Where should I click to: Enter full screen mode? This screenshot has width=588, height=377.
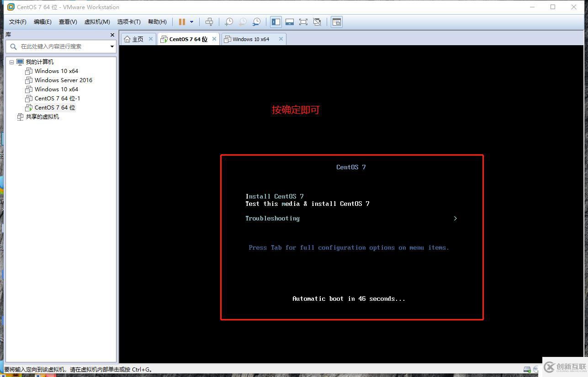click(303, 22)
